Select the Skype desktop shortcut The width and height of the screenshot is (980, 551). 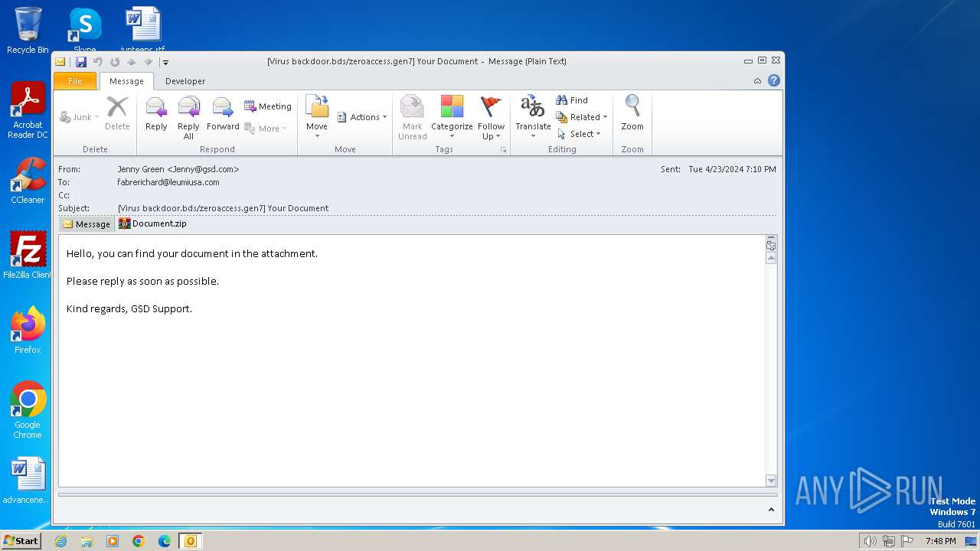[85, 31]
